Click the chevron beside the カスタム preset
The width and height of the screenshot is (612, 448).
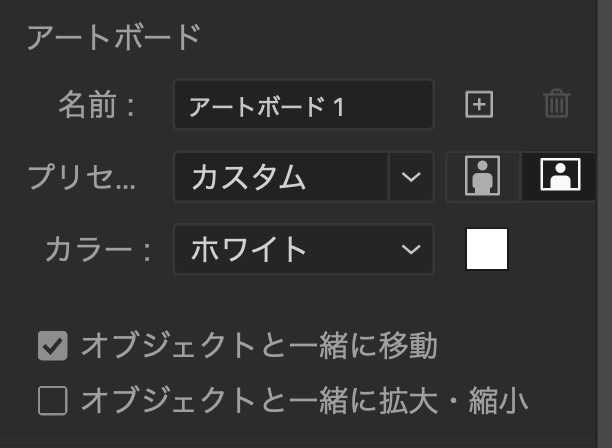tap(411, 177)
